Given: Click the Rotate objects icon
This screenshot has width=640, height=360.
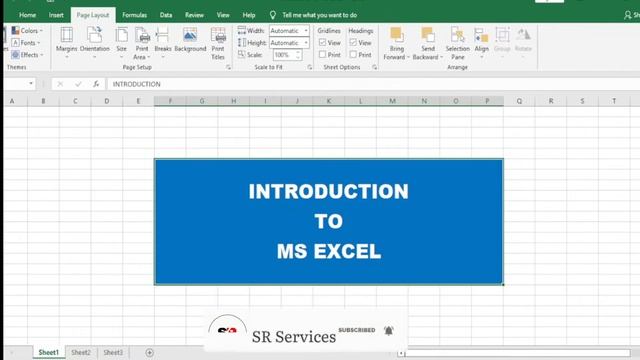Looking at the screenshot, I should pyautogui.click(x=523, y=35).
